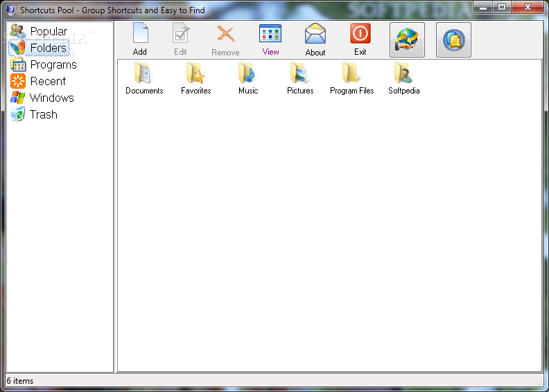Click the Edit checkmark toolbar icon
Screen dimensions: 549x392
click(x=181, y=33)
